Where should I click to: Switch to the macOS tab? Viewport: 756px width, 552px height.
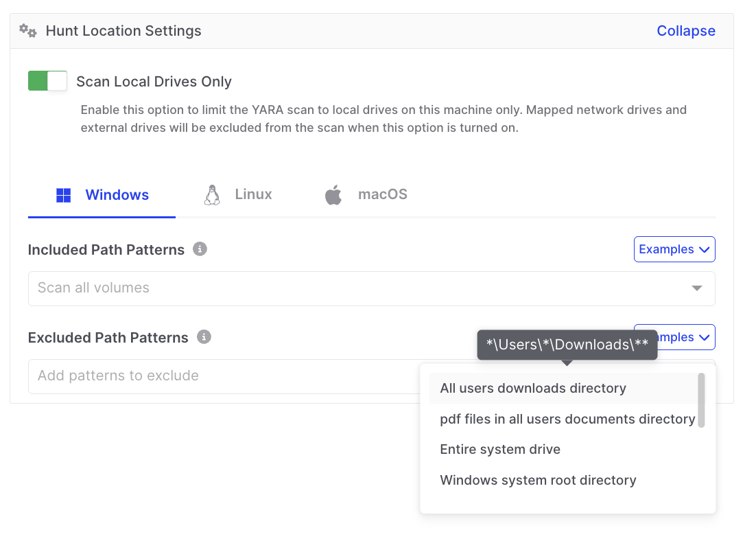click(x=382, y=195)
